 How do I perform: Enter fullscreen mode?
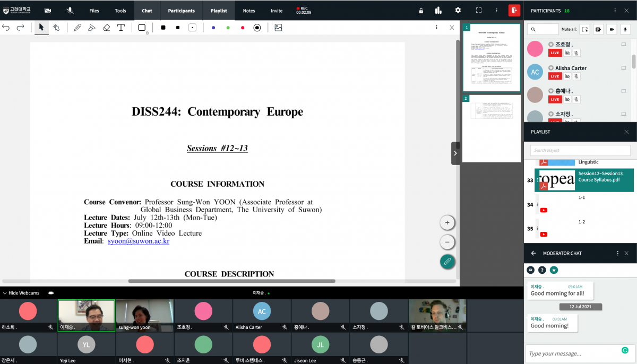(x=478, y=11)
